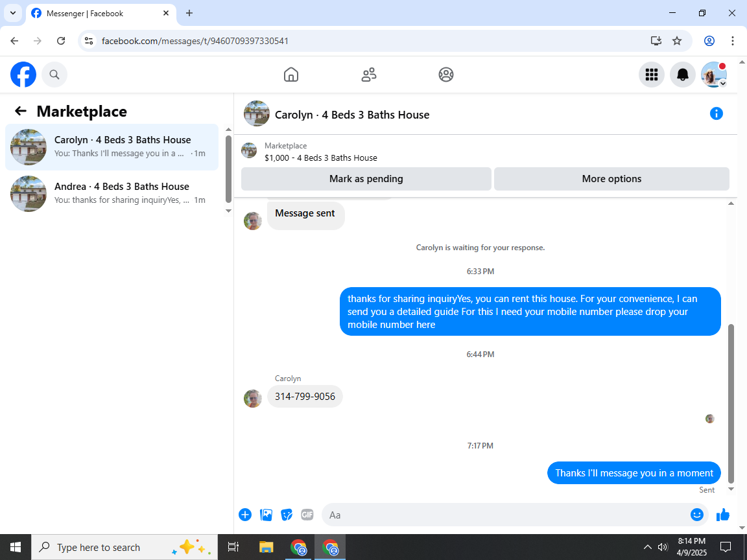Image resolution: width=747 pixels, height=560 pixels.
Task: Show hidden system tray icons
Action: tap(647, 547)
